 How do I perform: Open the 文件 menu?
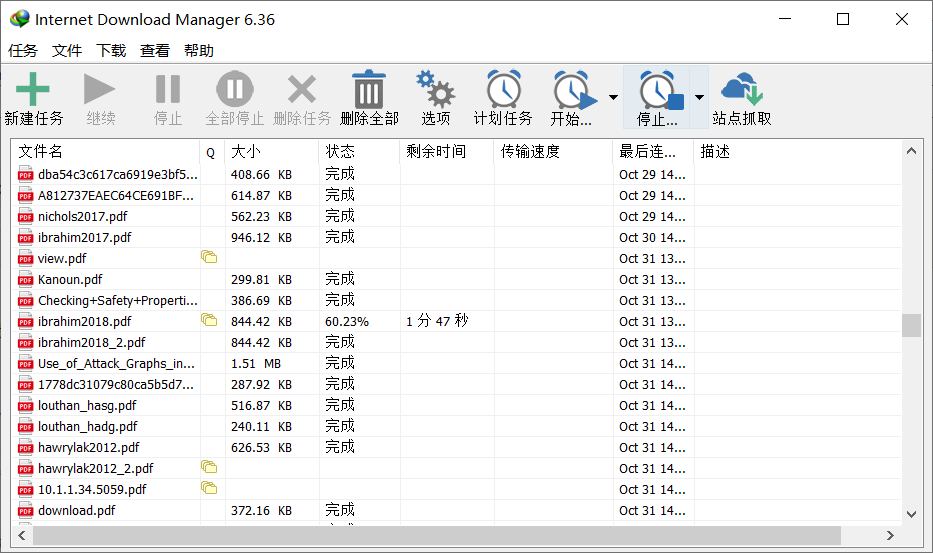(x=67, y=51)
